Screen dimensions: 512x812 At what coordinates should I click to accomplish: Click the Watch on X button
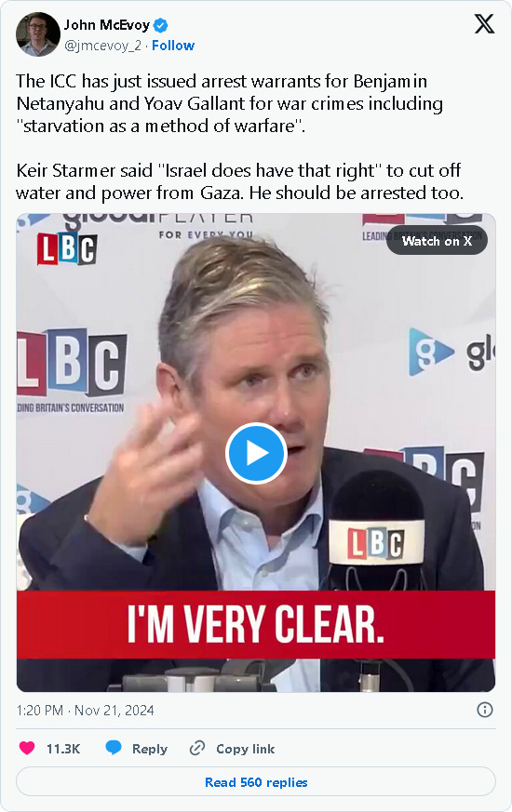point(437,241)
